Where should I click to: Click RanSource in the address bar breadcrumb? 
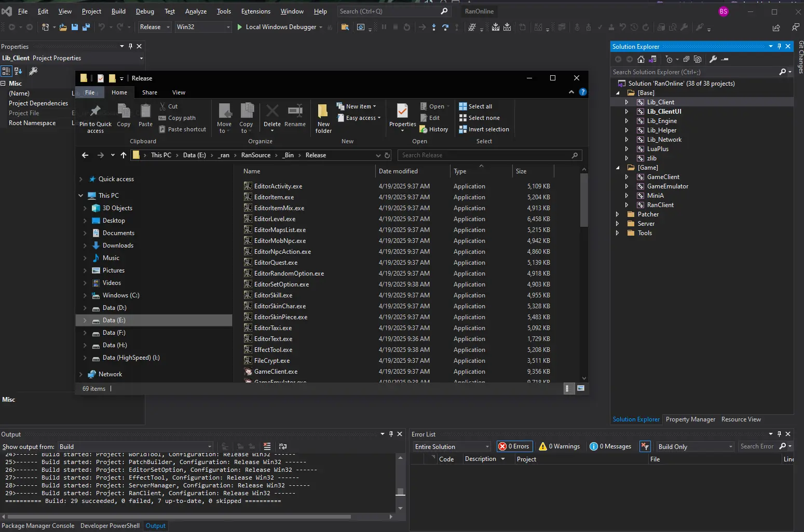click(x=256, y=155)
